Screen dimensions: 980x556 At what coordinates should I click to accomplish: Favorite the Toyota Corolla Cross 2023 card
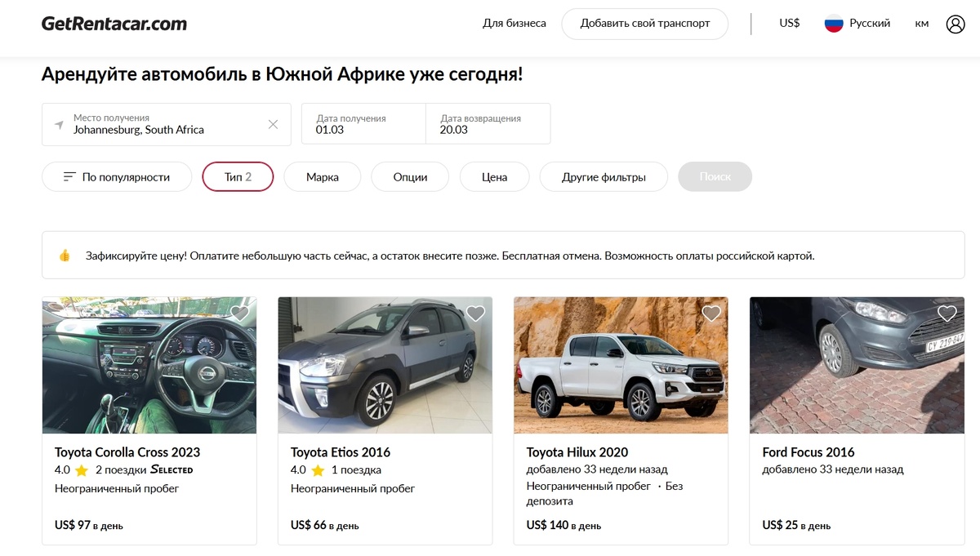[239, 314]
